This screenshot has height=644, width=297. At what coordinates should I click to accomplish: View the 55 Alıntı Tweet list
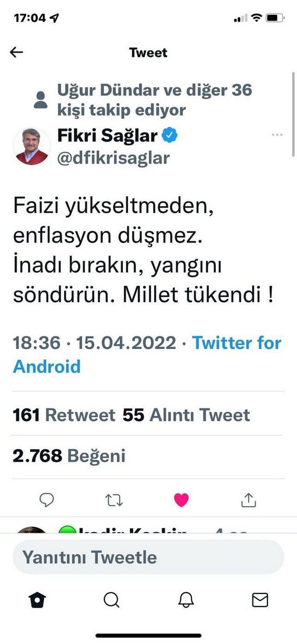[187, 415]
